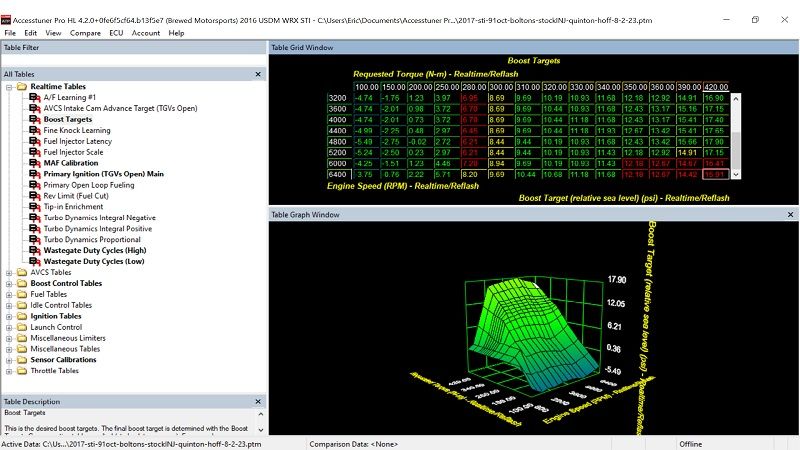Click the Offline status indicator
The image size is (800, 450).
(690, 444)
